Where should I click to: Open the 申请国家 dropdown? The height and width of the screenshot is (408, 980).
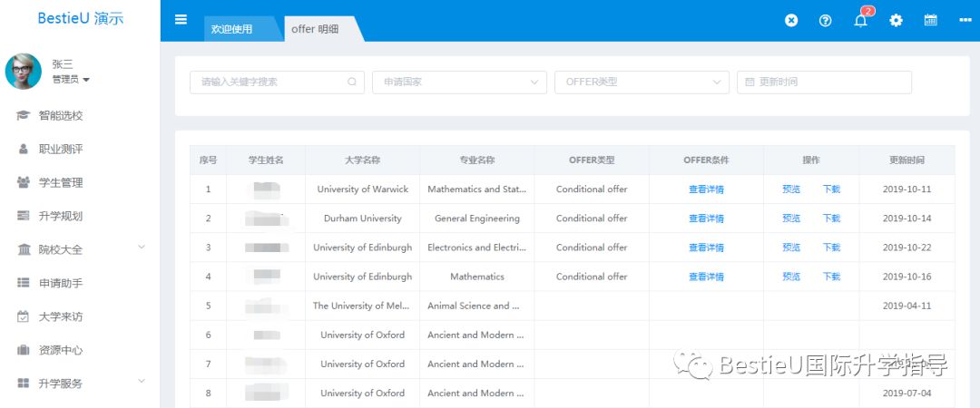(x=459, y=83)
